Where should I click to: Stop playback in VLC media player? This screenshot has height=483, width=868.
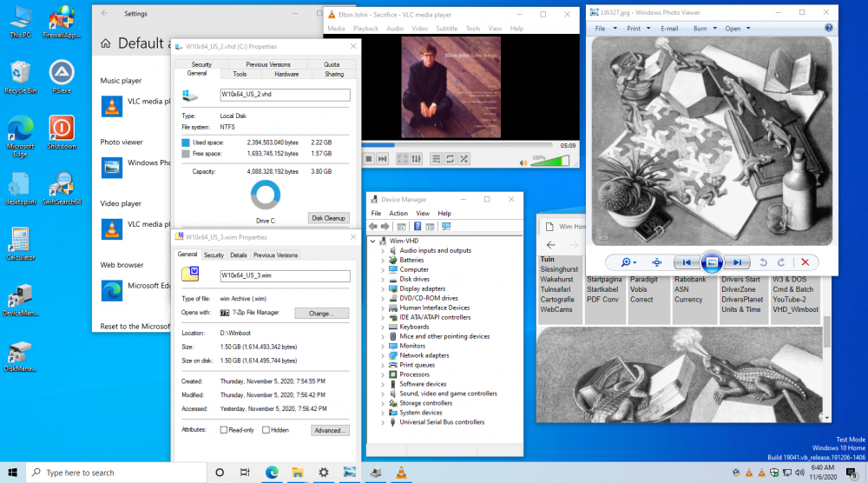coord(369,159)
